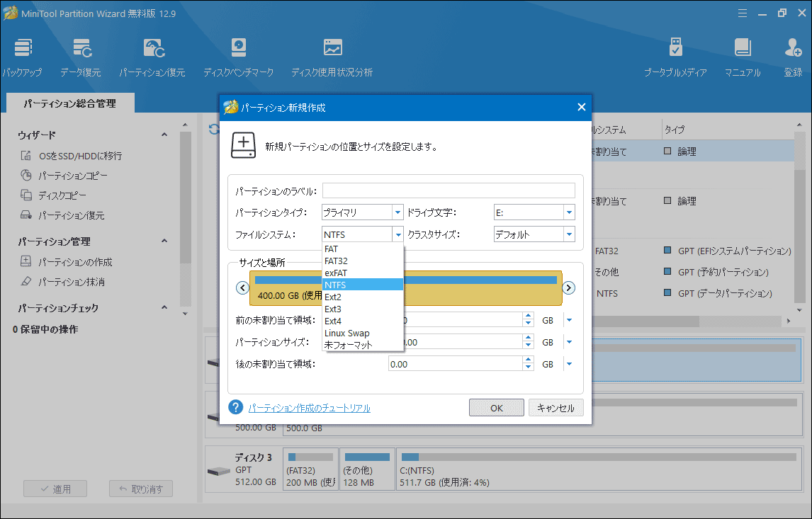The height and width of the screenshot is (519, 812).
Task: Click the refresh icon behind the dialog
Action: tap(213, 130)
